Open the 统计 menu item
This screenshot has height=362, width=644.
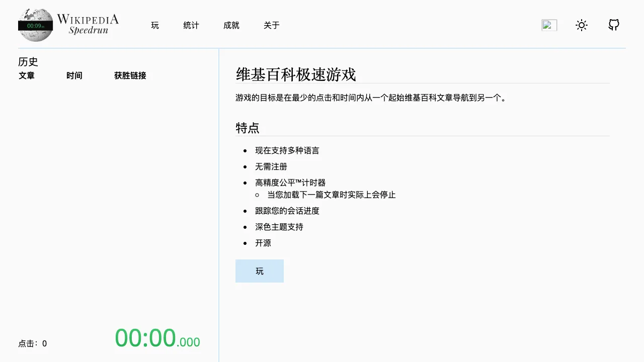(191, 25)
